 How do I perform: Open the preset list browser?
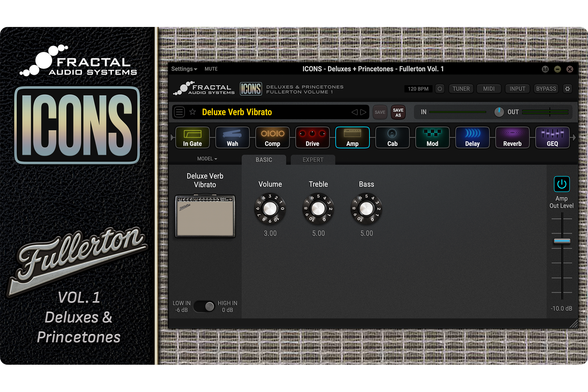[179, 112]
